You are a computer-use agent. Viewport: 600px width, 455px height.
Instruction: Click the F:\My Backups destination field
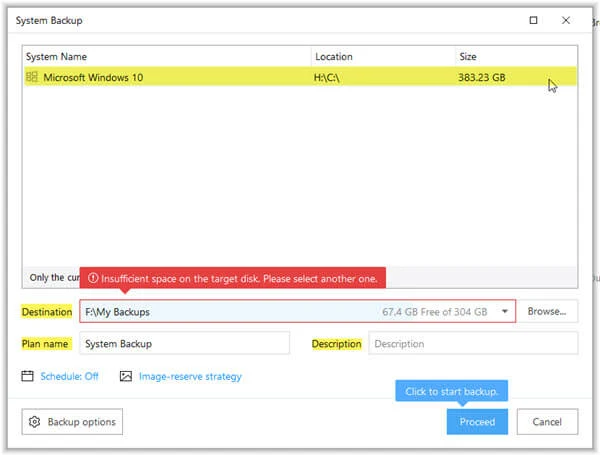tap(297, 311)
